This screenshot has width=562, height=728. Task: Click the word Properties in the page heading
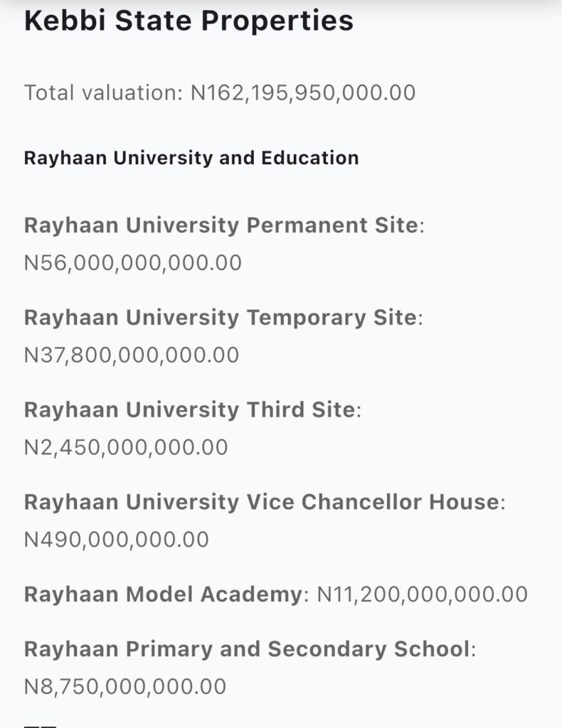277,21
